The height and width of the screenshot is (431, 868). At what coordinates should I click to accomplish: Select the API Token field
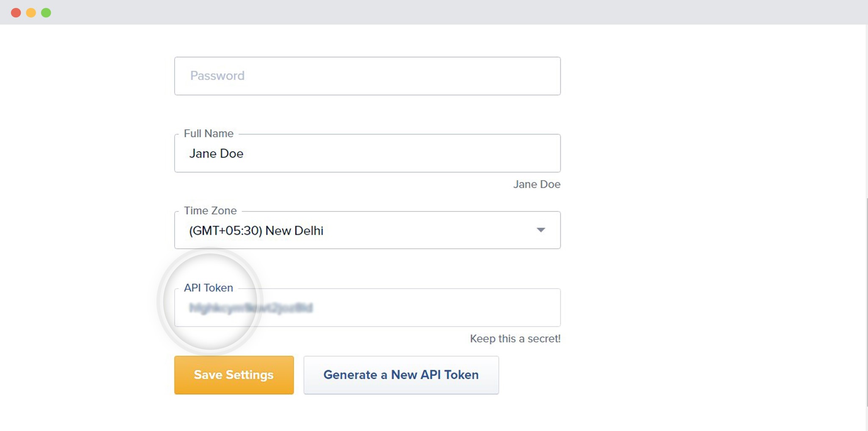click(x=367, y=308)
